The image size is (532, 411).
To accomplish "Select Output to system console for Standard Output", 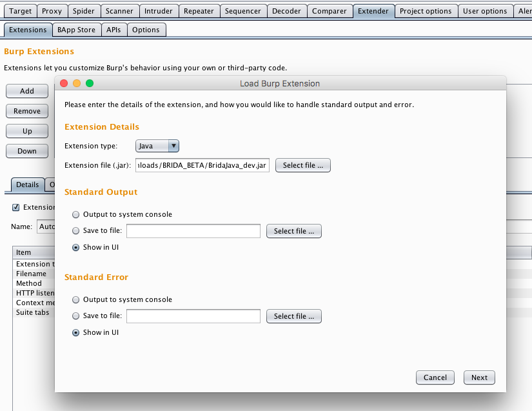I will click(75, 214).
